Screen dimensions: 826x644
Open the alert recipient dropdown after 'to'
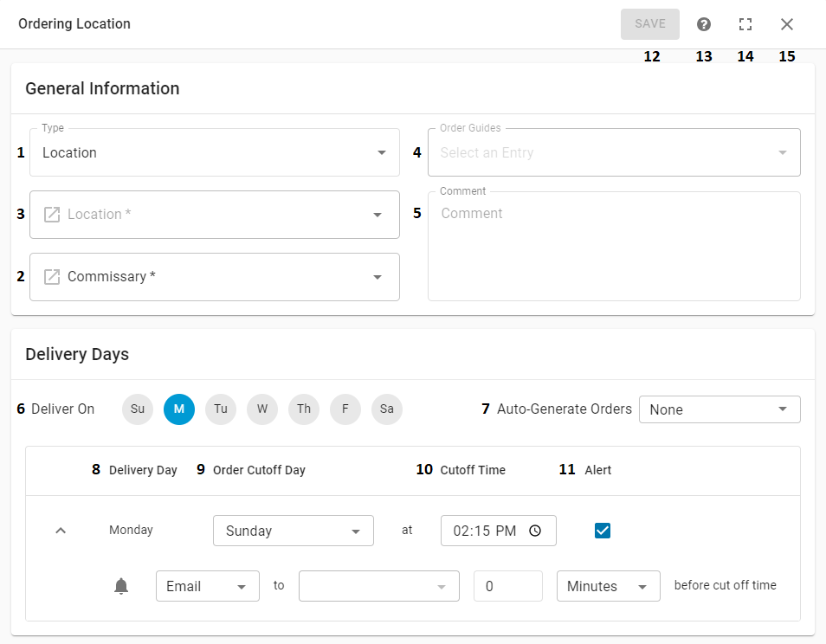click(x=378, y=586)
